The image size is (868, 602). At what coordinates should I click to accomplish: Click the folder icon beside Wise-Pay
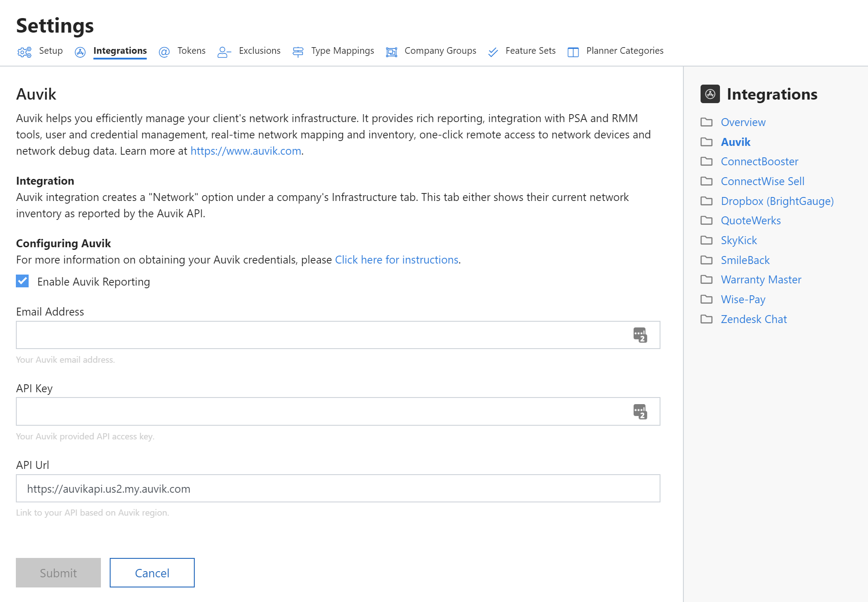click(707, 299)
